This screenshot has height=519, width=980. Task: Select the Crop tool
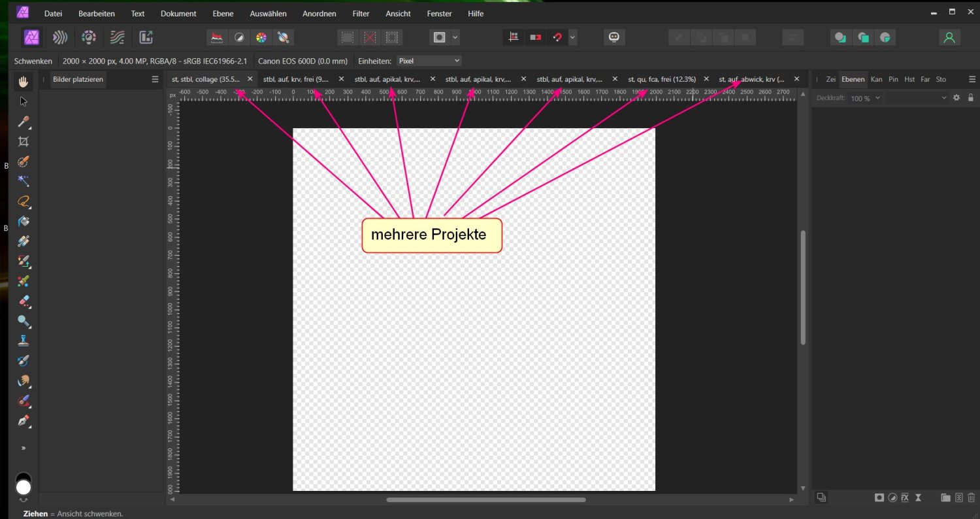[24, 141]
